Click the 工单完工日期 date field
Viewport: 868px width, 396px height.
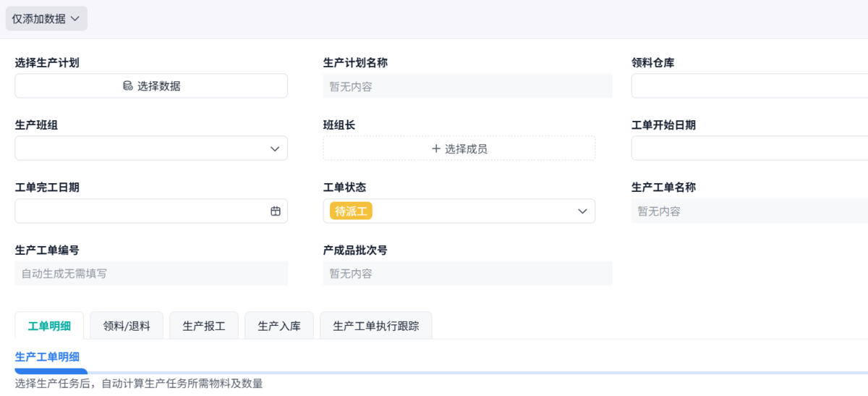(x=151, y=211)
